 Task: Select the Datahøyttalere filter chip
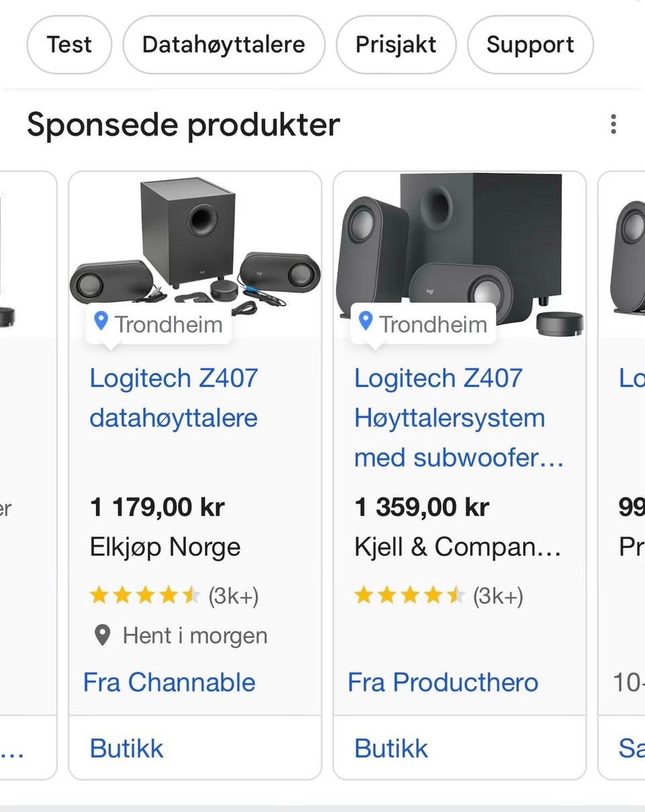(224, 45)
